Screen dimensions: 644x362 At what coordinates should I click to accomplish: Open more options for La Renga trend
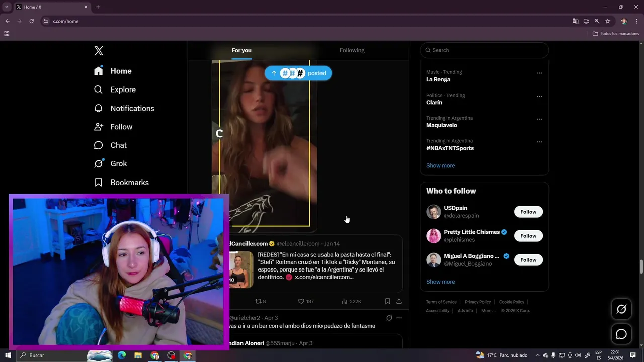coord(539,73)
